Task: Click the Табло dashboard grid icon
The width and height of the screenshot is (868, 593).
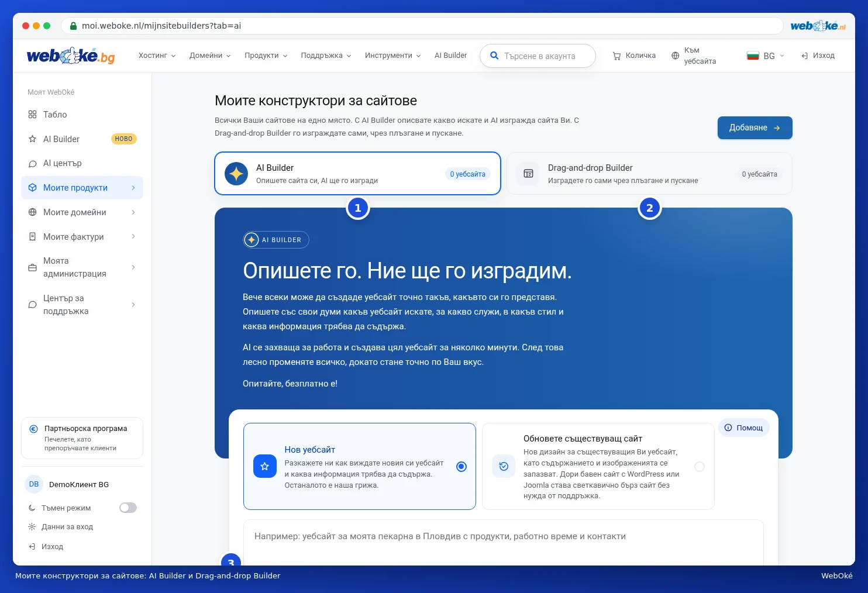Action: pos(32,115)
